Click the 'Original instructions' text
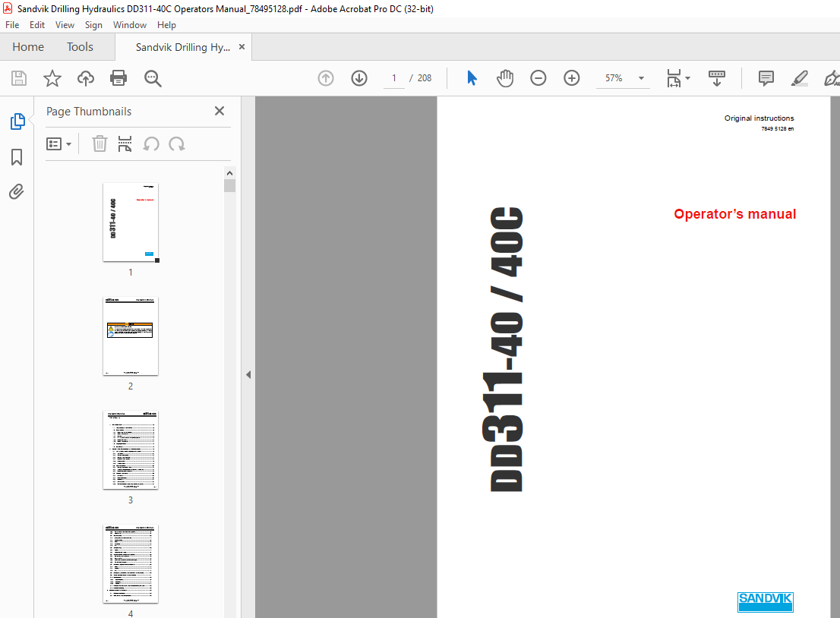 pos(759,118)
